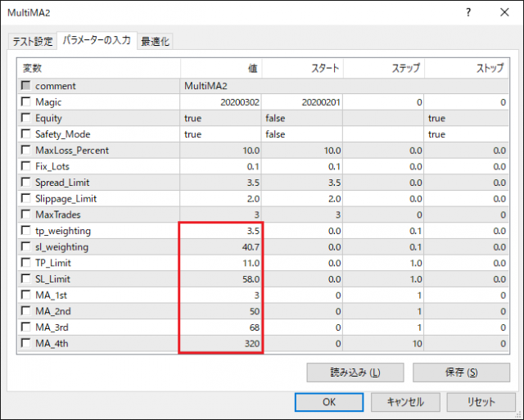Click the リセット reset button

(481, 402)
